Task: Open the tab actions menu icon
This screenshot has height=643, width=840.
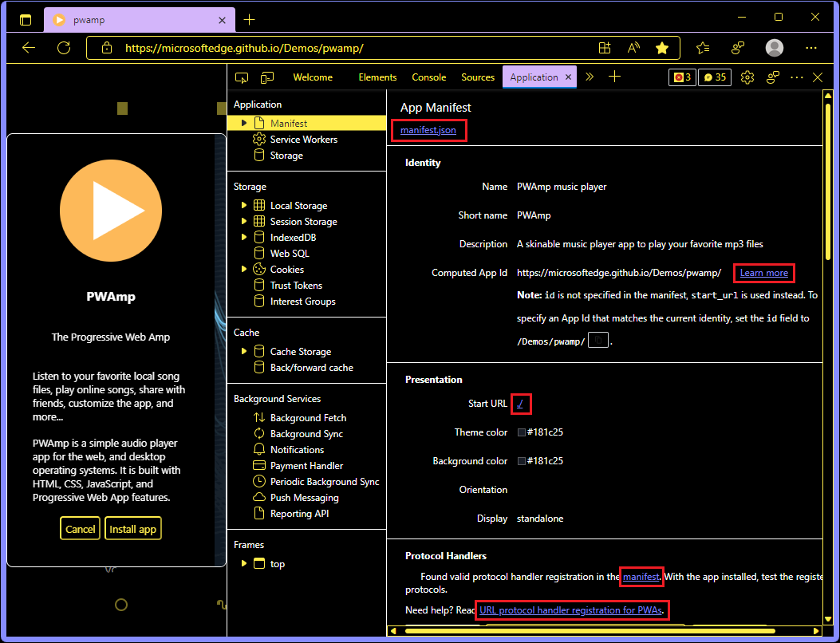Action: [x=26, y=20]
